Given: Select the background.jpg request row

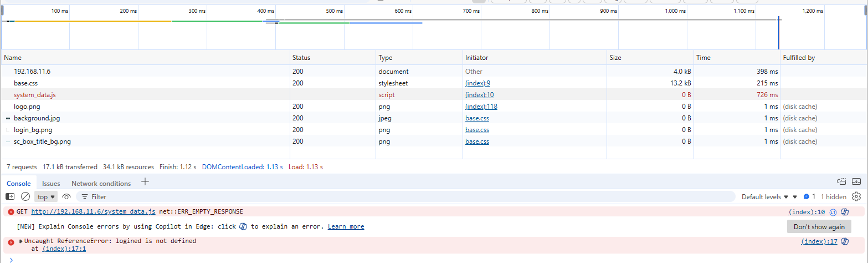Looking at the screenshot, I should coord(434,118).
